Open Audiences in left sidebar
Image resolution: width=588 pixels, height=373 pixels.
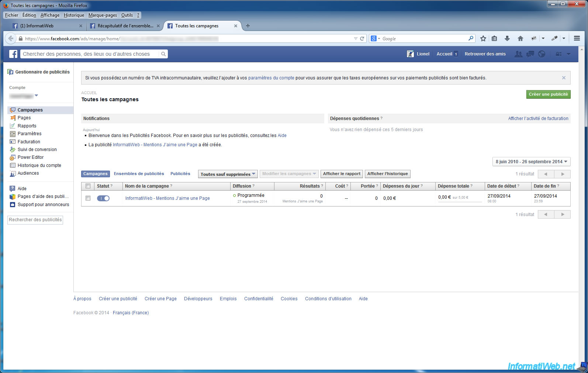(28, 173)
